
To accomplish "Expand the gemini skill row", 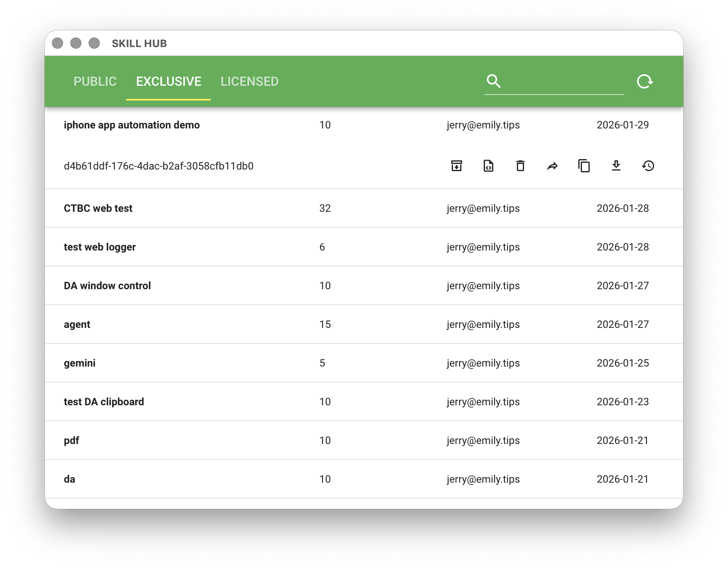I will point(80,363).
